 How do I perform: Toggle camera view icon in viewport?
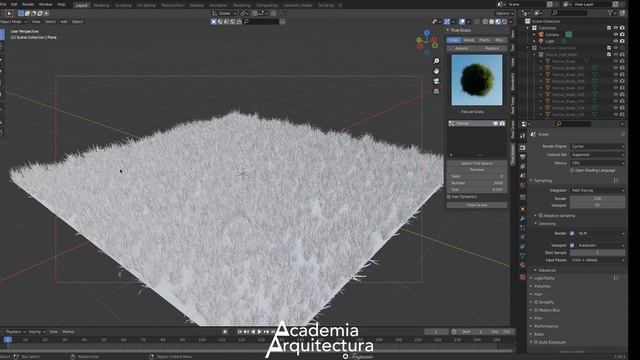tap(436, 81)
